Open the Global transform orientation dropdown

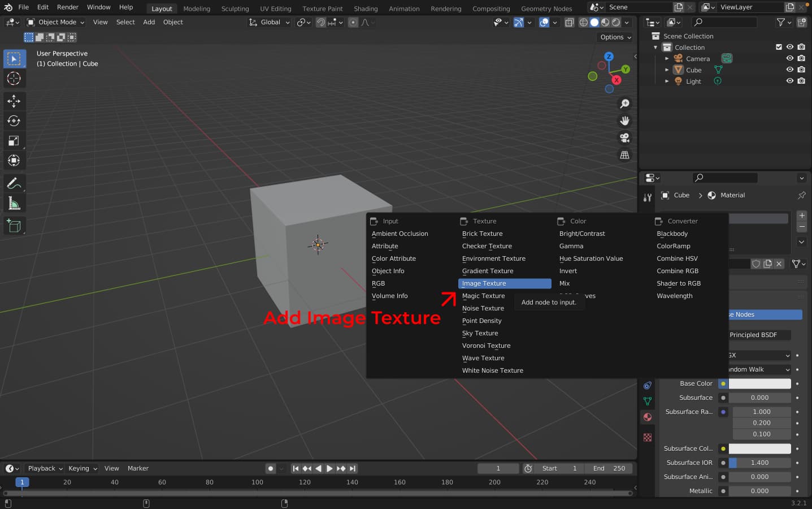click(270, 22)
